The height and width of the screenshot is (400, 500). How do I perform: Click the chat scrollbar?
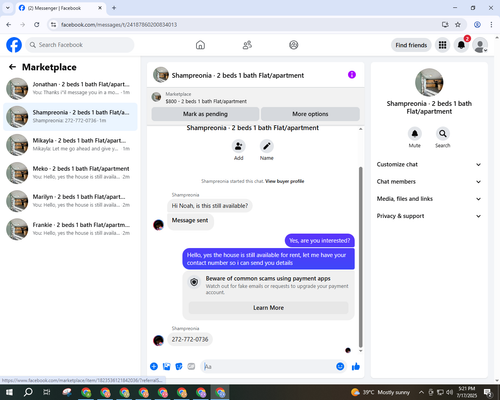pyautogui.click(x=360, y=257)
